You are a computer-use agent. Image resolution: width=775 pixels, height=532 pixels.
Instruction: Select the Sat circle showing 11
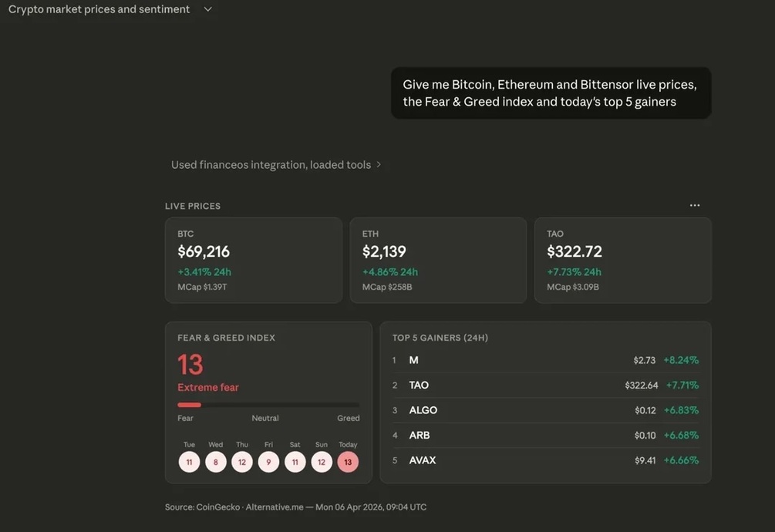295,463
